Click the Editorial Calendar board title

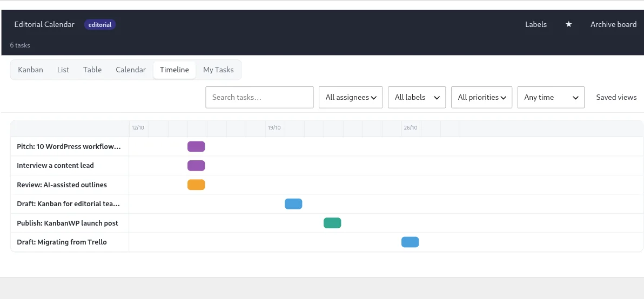pyautogui.click(x=44, y=25)
